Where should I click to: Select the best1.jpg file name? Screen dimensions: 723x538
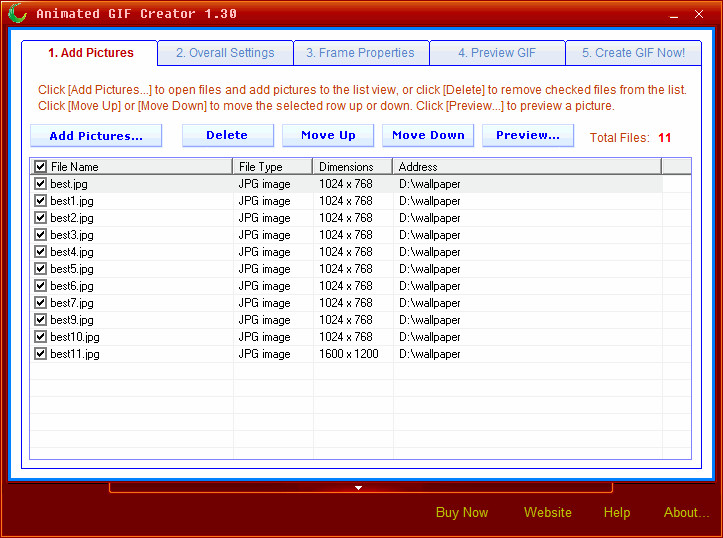click(72, 201)
